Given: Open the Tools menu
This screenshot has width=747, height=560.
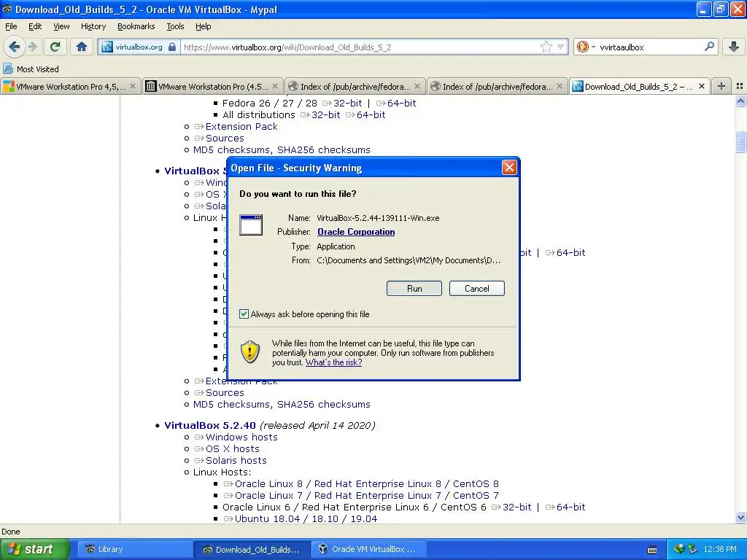Looking at the screenshot, I should tap(175, 26).
